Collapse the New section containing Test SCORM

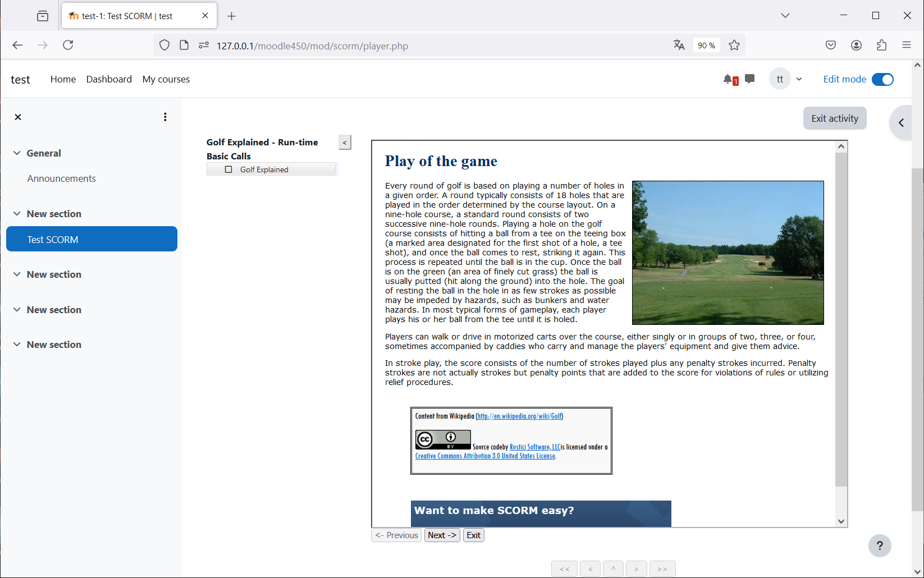[17, 213]
